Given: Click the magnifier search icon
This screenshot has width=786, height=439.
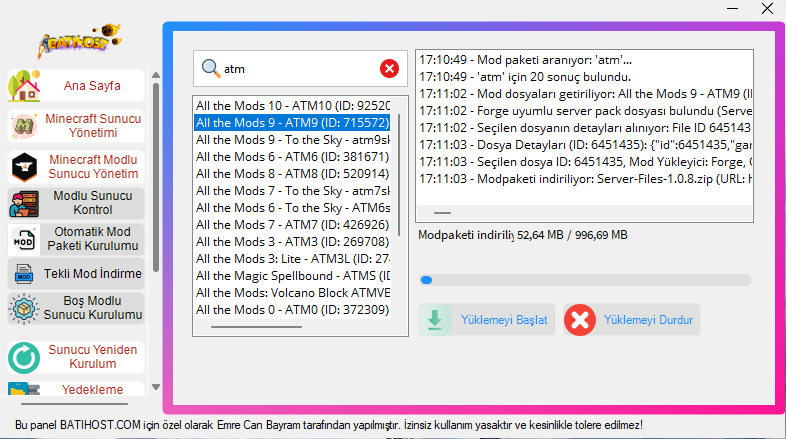Looking at the screenshot, I should [x=211, y=68].
